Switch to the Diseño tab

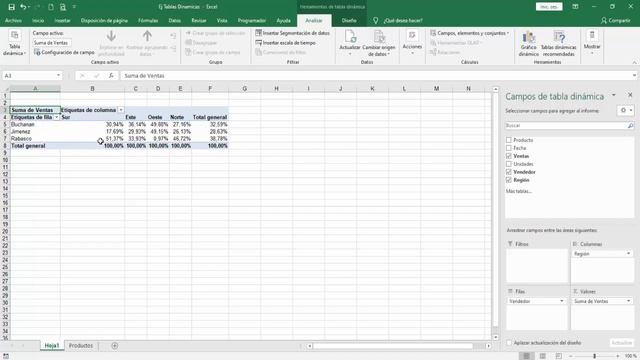[x=349, y=20]
